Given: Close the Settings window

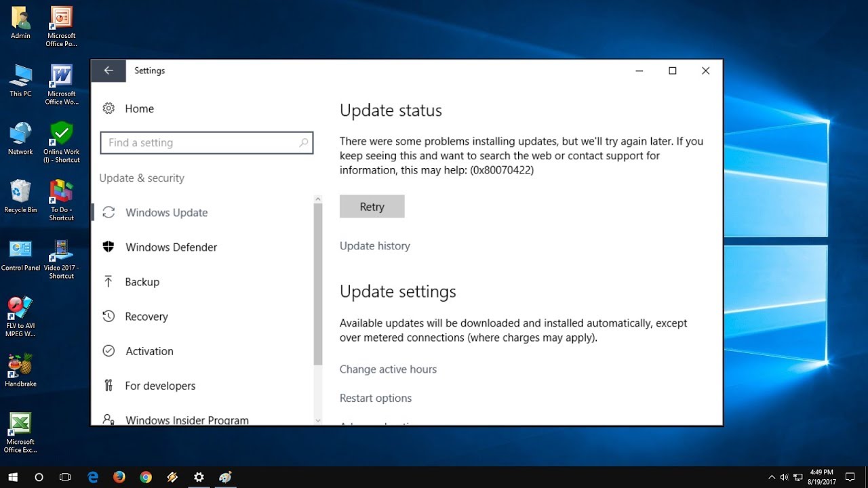Looking at the screenshot, I should tap(706, 70).
